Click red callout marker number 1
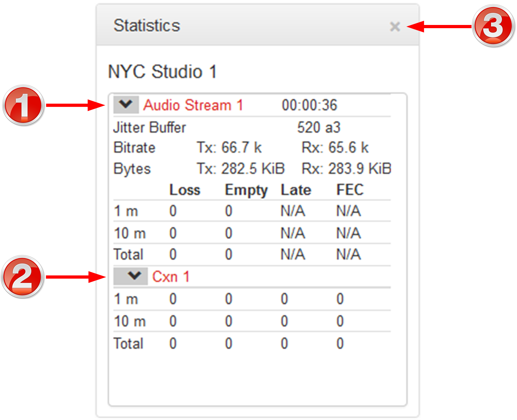Viewport: 517px width, 420px height. point(23,106)
